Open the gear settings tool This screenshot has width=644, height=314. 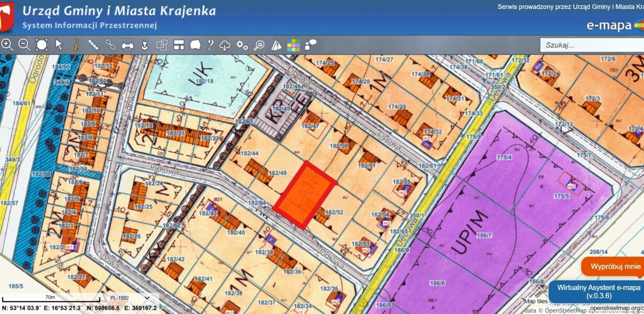coord(242,45)
